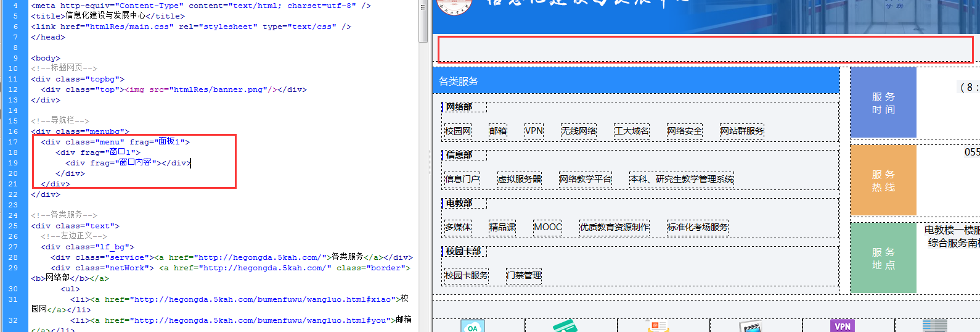Open the MOOC link

point(548,227)
